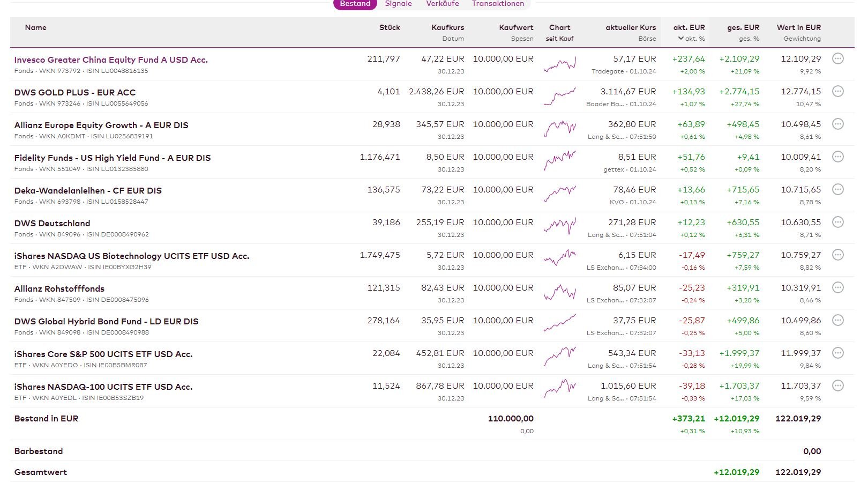This screenshot has width=868, height=482.
Task: Open iShares Core S&P 500 ETF details
Action: pos(103,354)
